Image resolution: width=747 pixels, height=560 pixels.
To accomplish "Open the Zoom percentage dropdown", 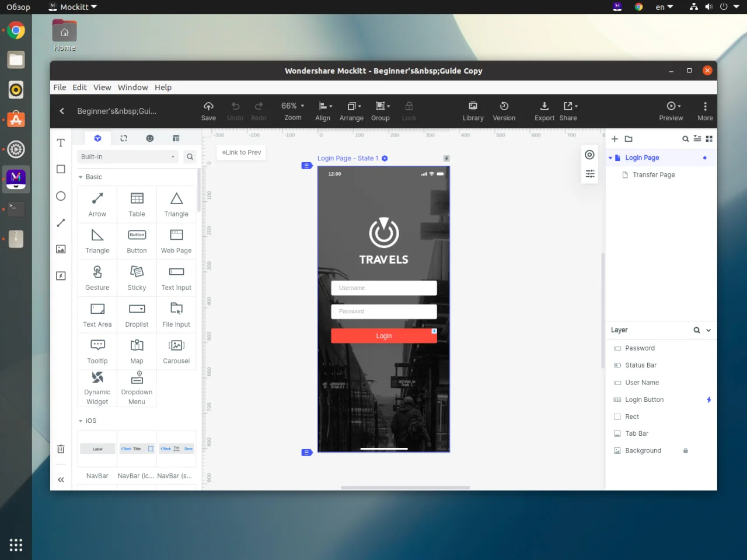I will (293, 106).
